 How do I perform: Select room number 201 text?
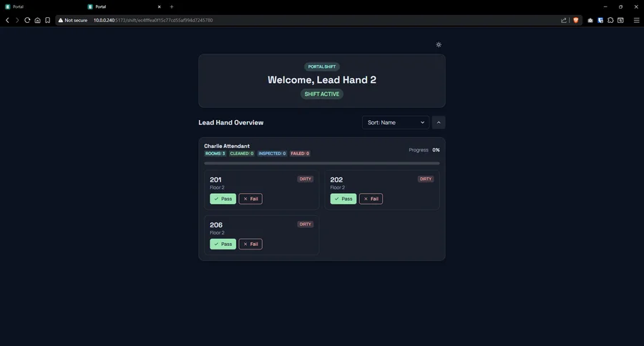(x=215, y=179)
